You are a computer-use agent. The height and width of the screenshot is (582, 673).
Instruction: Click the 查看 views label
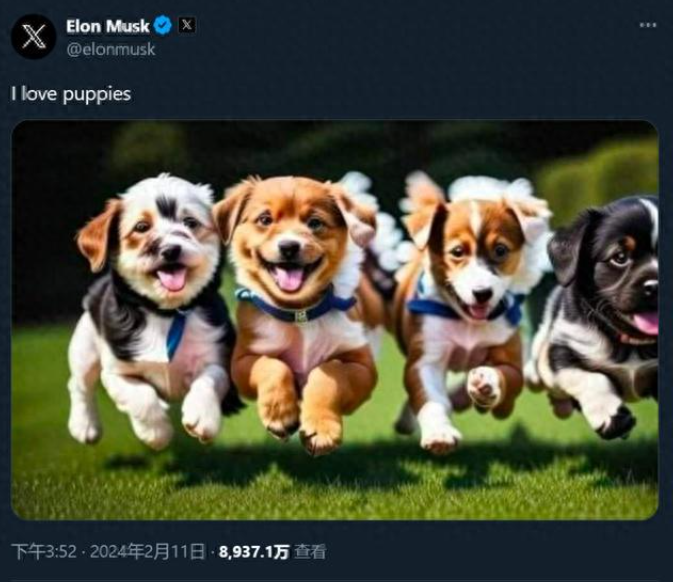click(310, 552)
